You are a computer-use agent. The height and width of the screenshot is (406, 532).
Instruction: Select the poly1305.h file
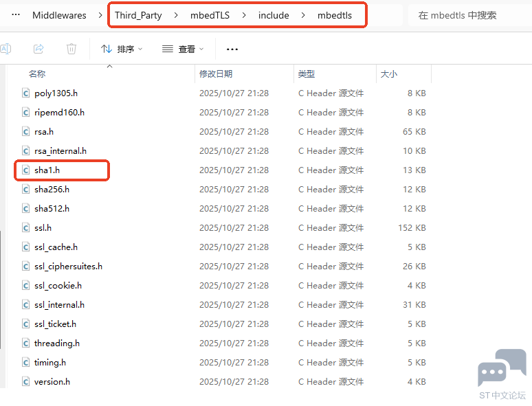click(x=56, y=93)
